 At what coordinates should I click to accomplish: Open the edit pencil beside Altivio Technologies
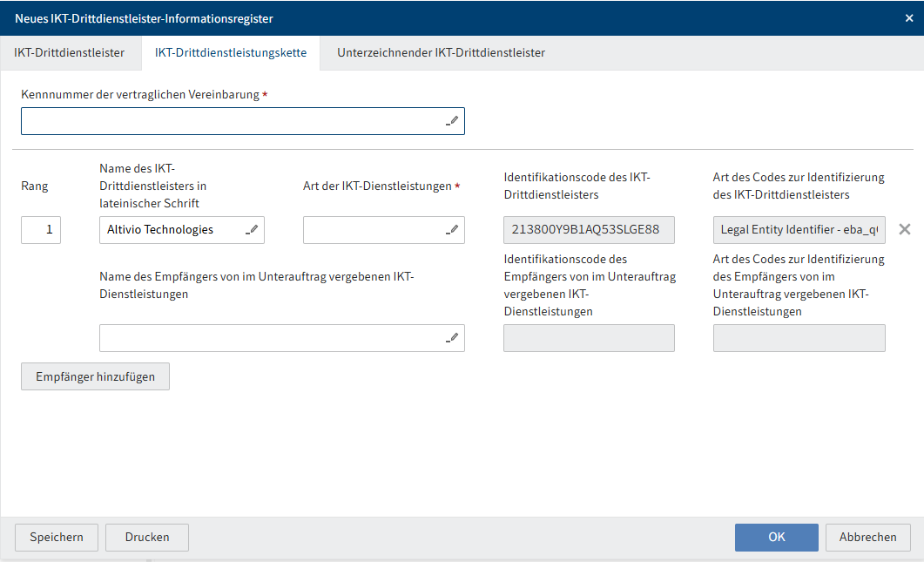click(x=251, y=228)
